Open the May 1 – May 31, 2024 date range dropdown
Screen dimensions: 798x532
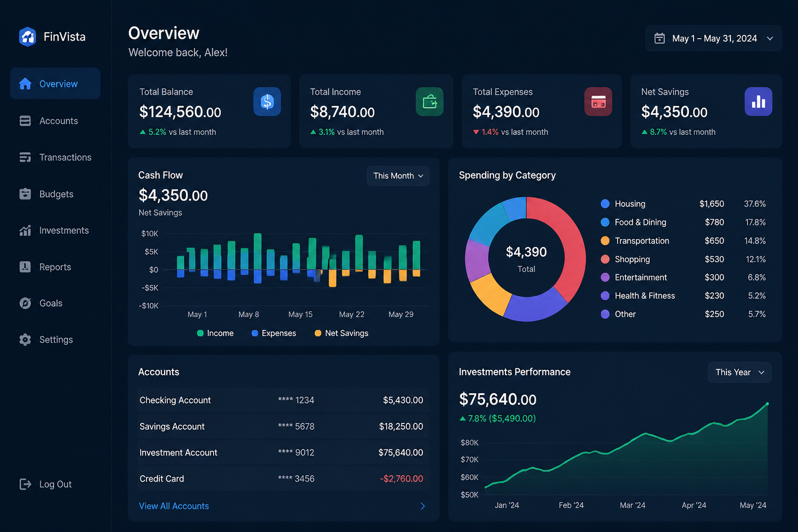point(713,38)
